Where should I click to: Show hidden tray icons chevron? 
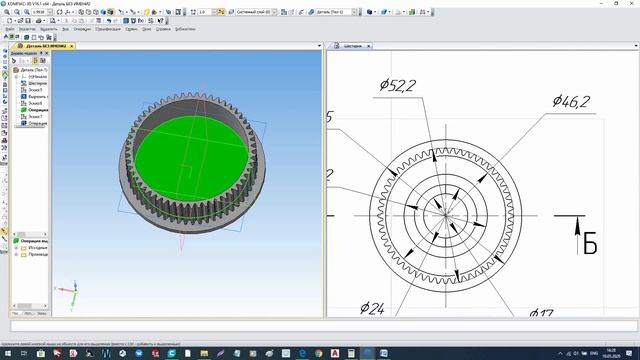coord(560,353)
